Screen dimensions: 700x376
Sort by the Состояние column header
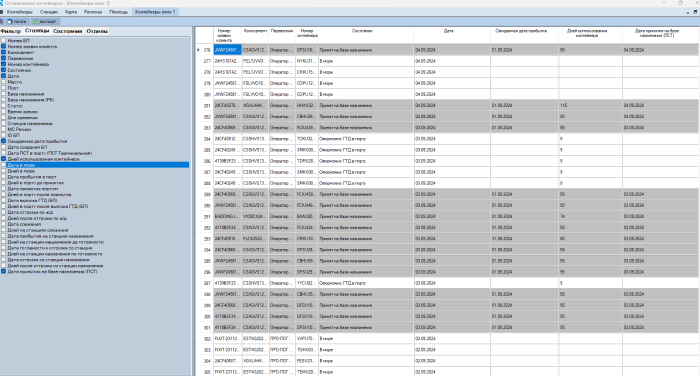tap(362, 31)
